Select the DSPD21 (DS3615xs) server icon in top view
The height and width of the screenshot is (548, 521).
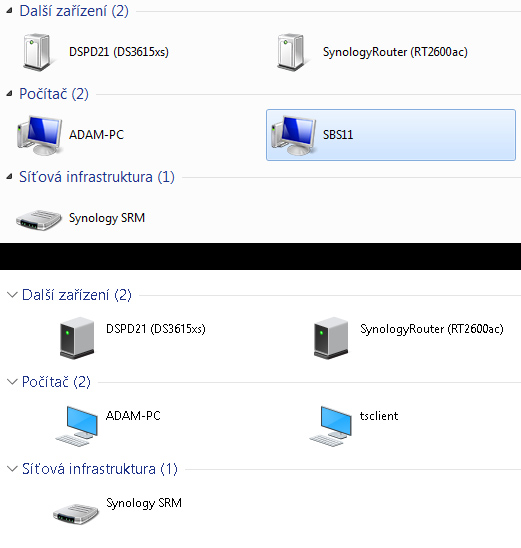38,52
